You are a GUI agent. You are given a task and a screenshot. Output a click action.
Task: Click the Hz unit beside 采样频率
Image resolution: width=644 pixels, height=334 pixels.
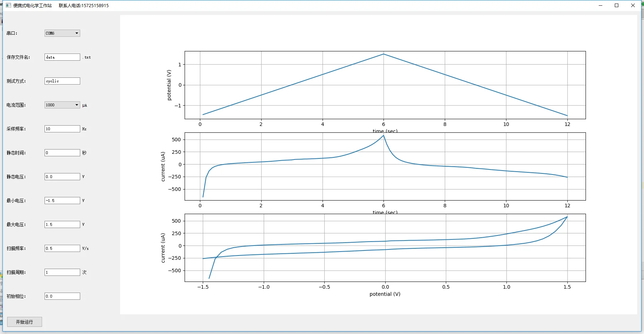[x=84, y=129]
